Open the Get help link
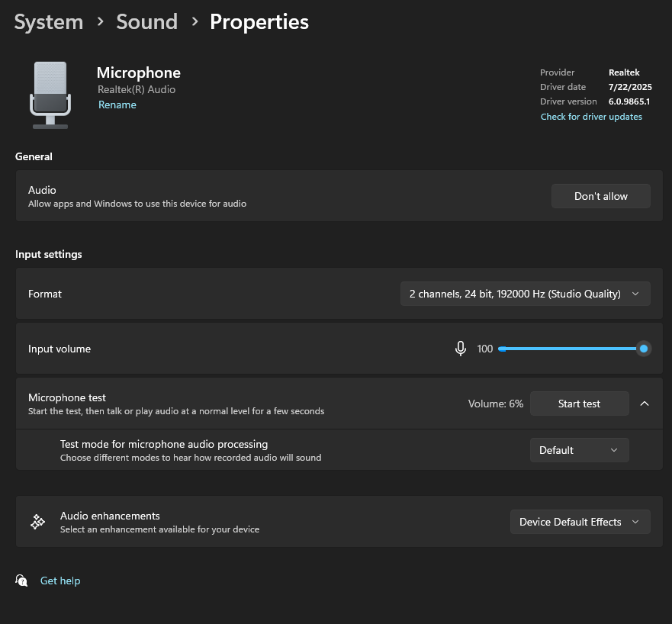Image resolution: width=672 pixels, height=624 pixels. 60,581
